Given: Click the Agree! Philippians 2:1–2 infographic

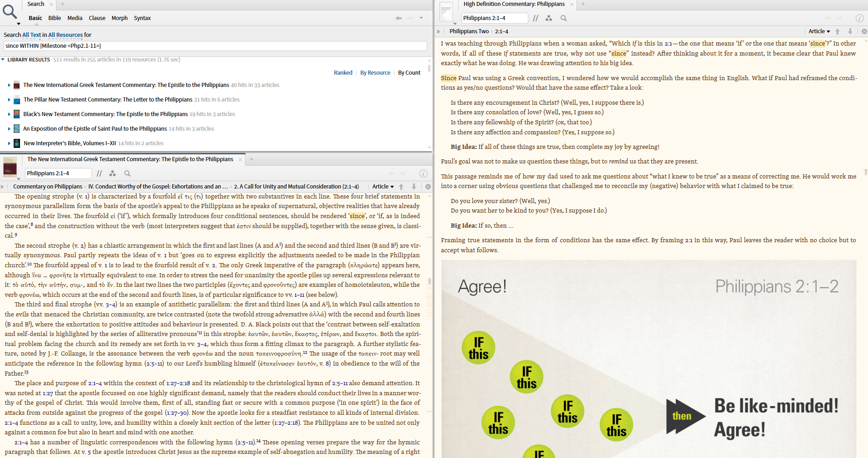Looking at the screenshot, I should pos(648,359).
